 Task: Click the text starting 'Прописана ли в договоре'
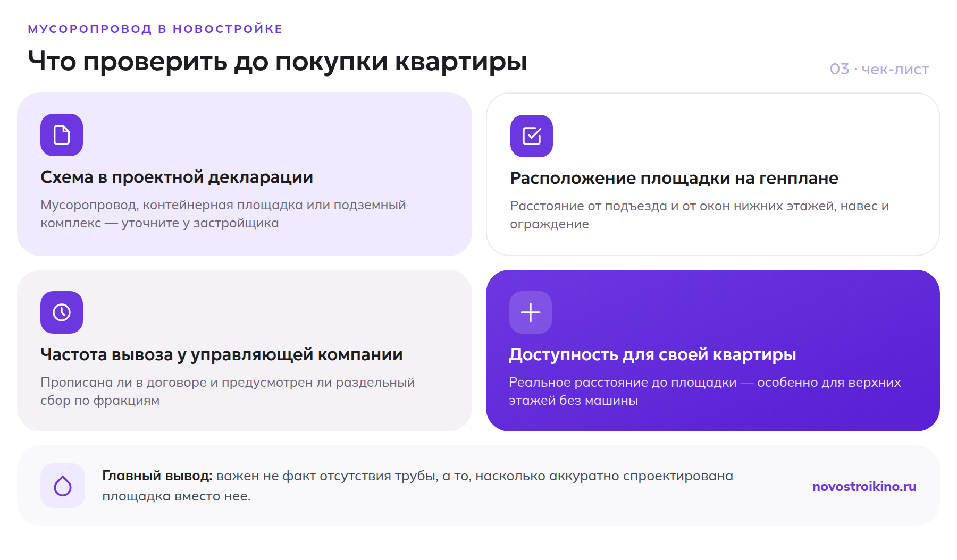tap(228, 392)
